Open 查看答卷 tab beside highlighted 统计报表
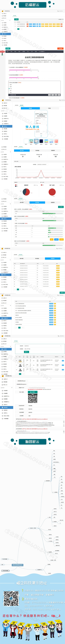The height and width of the screenshot is (644, 65). click(x=53, y=203)
